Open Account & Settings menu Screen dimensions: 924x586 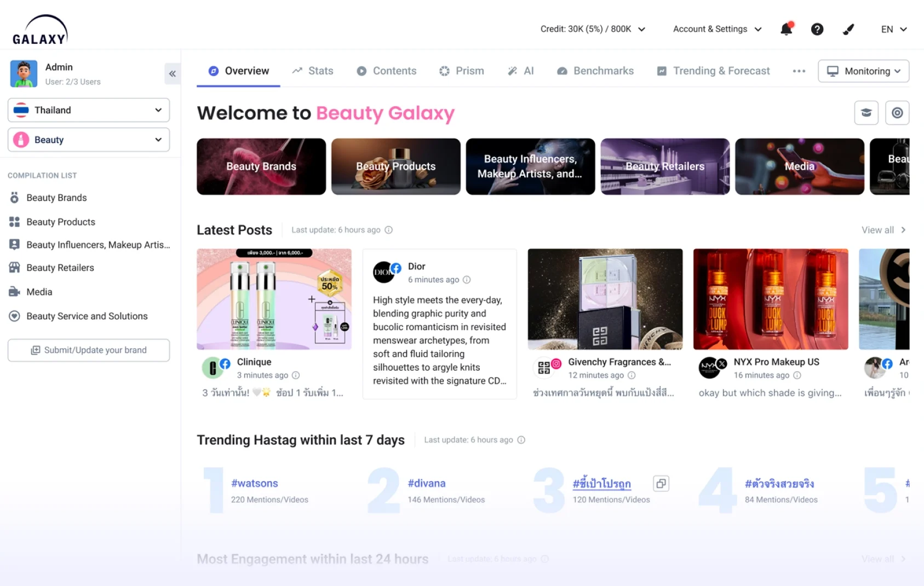coord(717,29)
